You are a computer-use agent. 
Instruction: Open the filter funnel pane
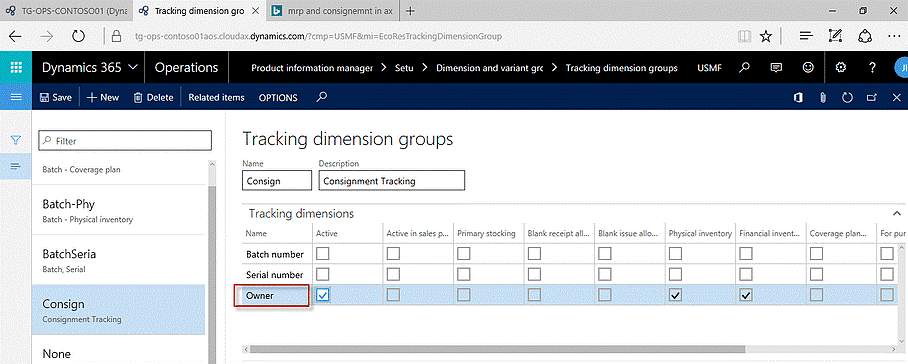16,140
